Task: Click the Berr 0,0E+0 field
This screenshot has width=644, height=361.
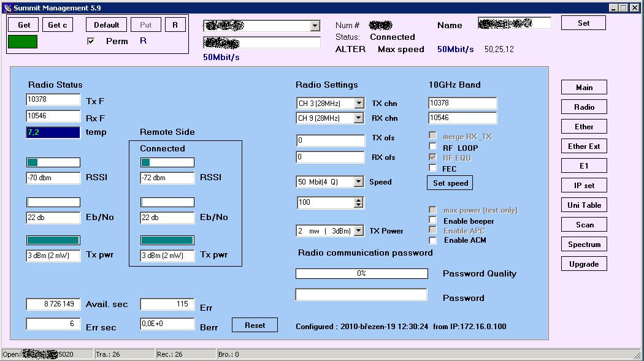Action: point(167,324)
